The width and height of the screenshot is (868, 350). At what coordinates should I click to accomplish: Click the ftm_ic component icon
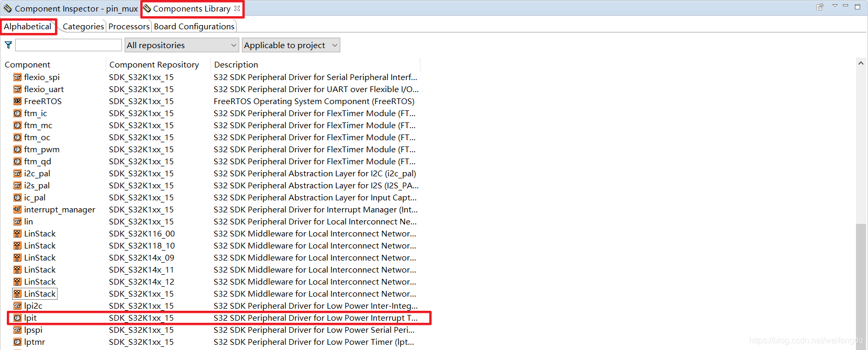17,114
